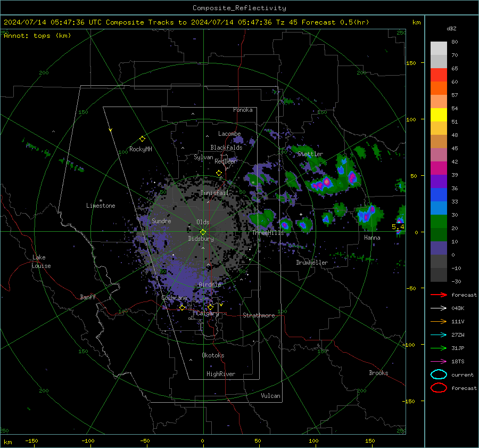479x448 pixels.
Task: Click the orange 111V arrow legend icon
Action: (439, 321)
